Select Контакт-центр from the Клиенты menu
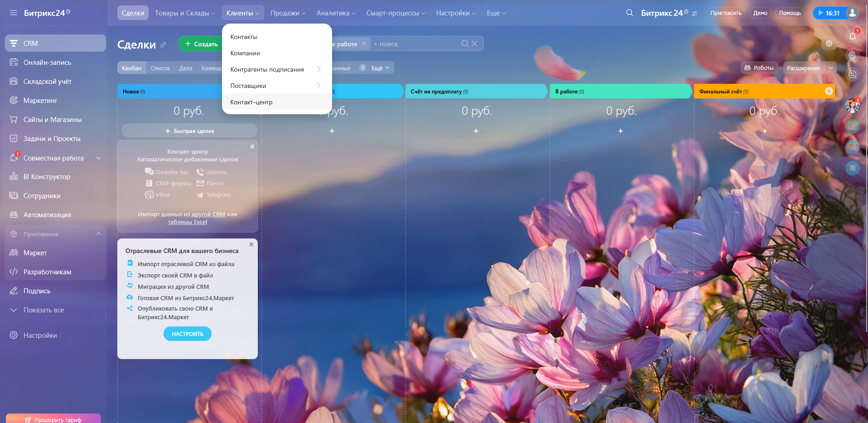This screenshot has height=423, width=868. (x=251, y=102)
